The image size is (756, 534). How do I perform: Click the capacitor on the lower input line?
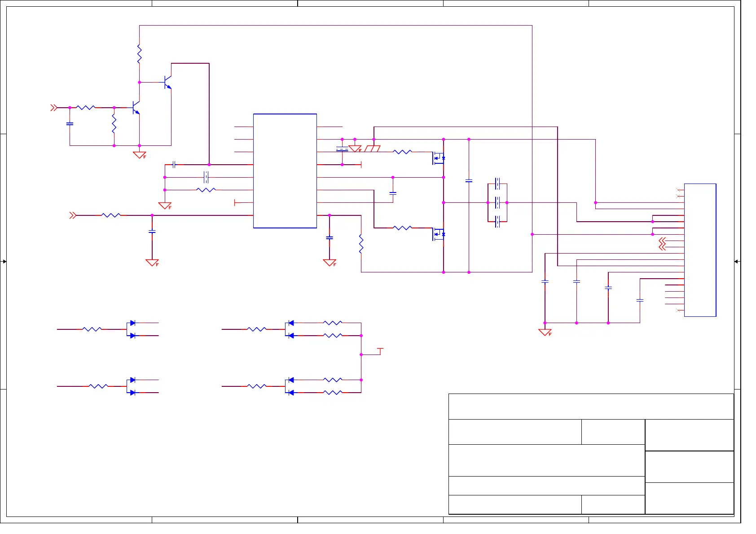coord(152,232)
